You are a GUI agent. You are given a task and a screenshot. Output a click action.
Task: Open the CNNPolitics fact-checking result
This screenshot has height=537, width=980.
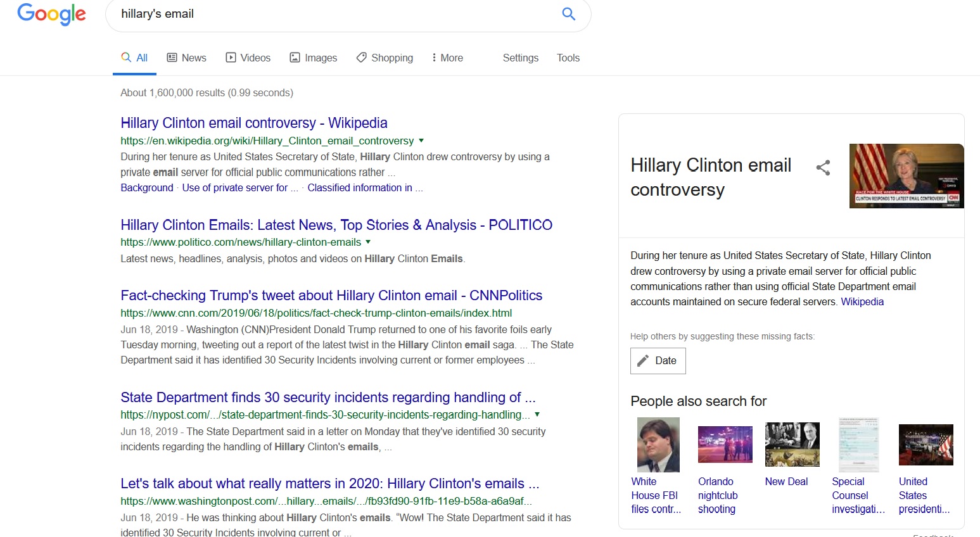click(331, 295)
